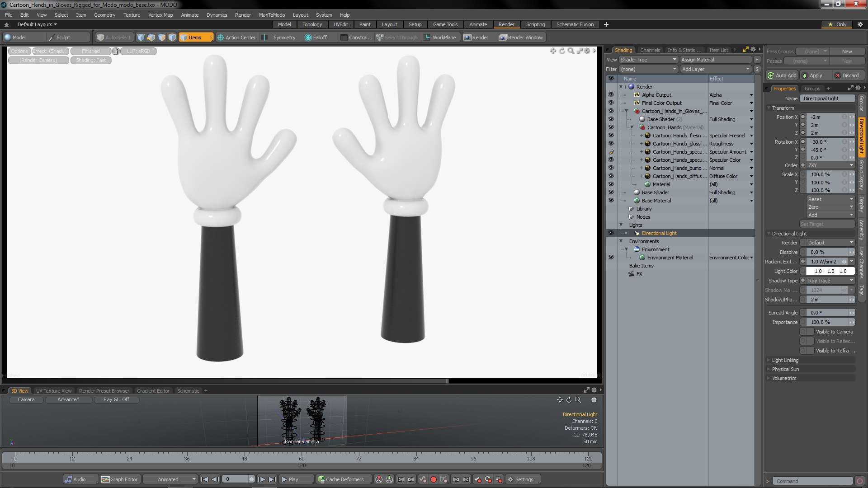
Task: Open Action Center options
Action: pos(236,38)
